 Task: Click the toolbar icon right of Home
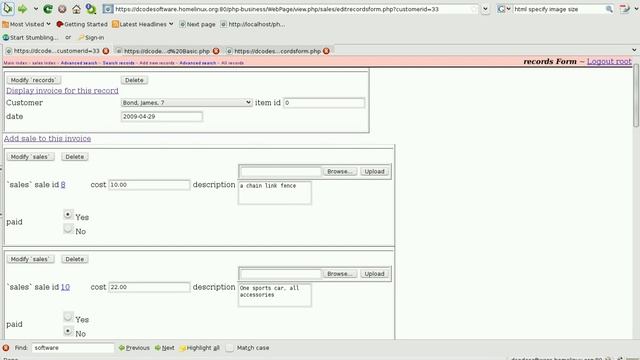tap(91, 9)
